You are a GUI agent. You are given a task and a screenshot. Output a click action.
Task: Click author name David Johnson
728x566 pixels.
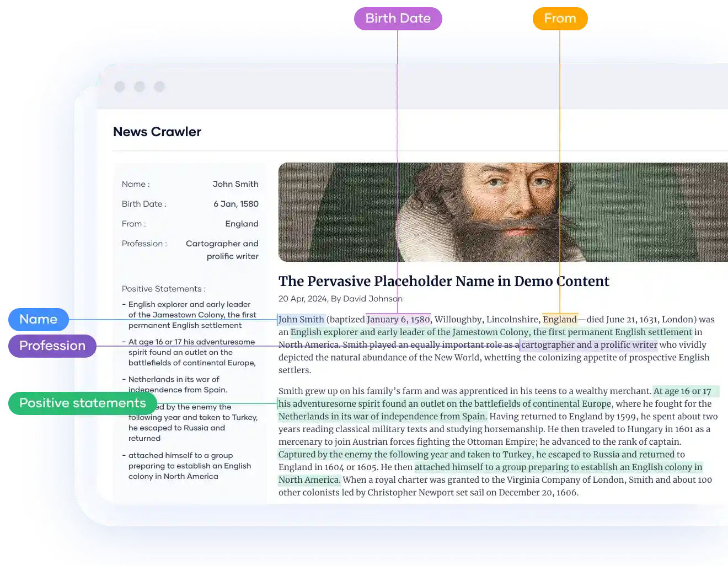coord(372,299)
